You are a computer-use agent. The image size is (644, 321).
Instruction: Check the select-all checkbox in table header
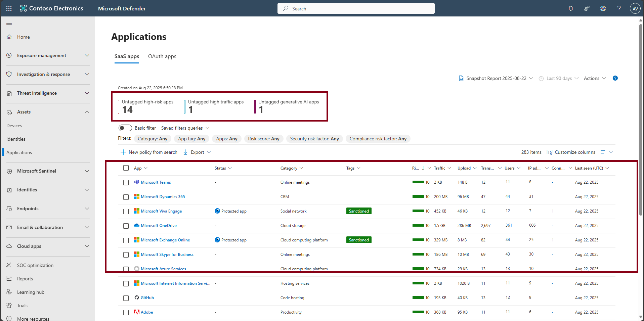pyautogui.click(x=126, y=168)
